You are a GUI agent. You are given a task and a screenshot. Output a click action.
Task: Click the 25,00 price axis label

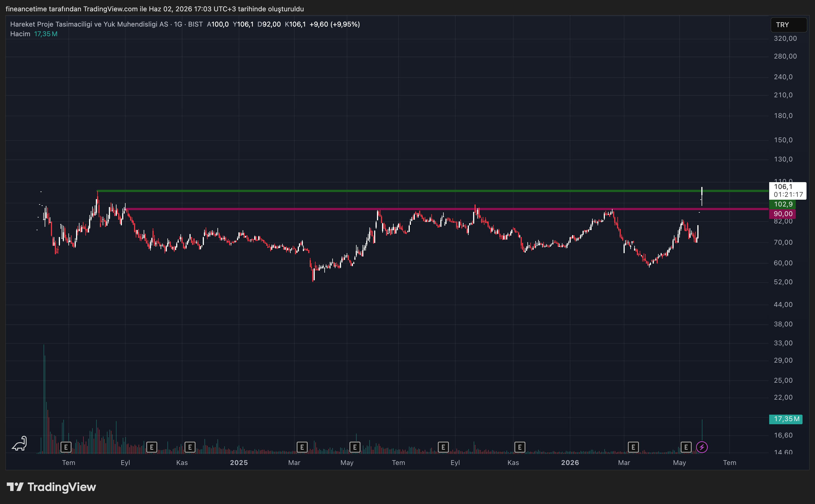coord(783,380)
